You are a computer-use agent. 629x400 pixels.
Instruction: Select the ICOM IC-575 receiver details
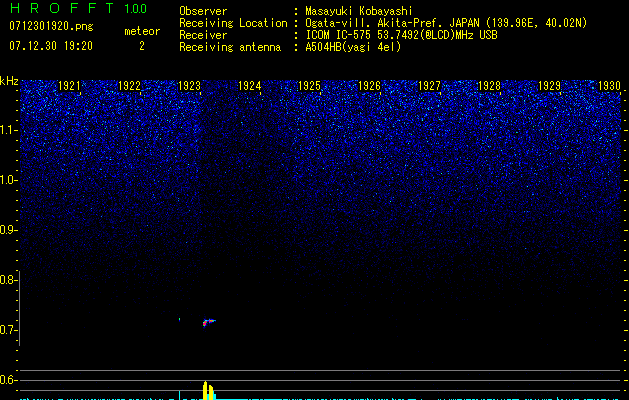(401, 35)
